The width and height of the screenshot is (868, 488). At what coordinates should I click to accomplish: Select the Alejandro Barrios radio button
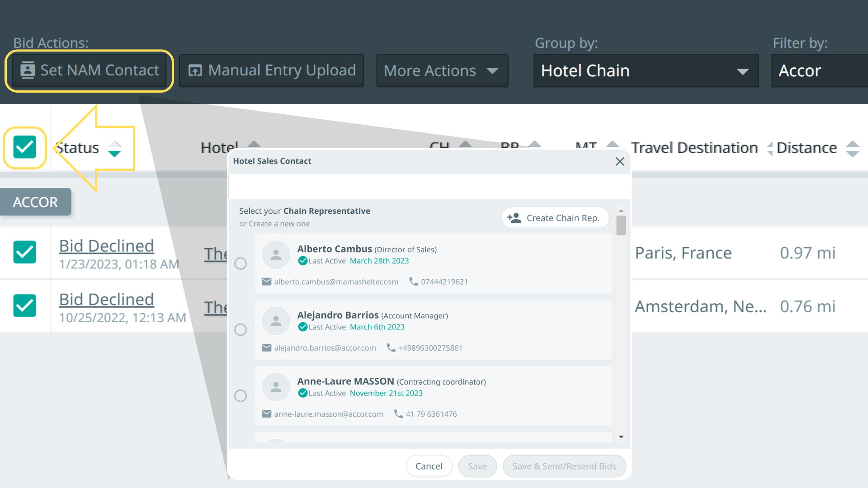[241, 329]
